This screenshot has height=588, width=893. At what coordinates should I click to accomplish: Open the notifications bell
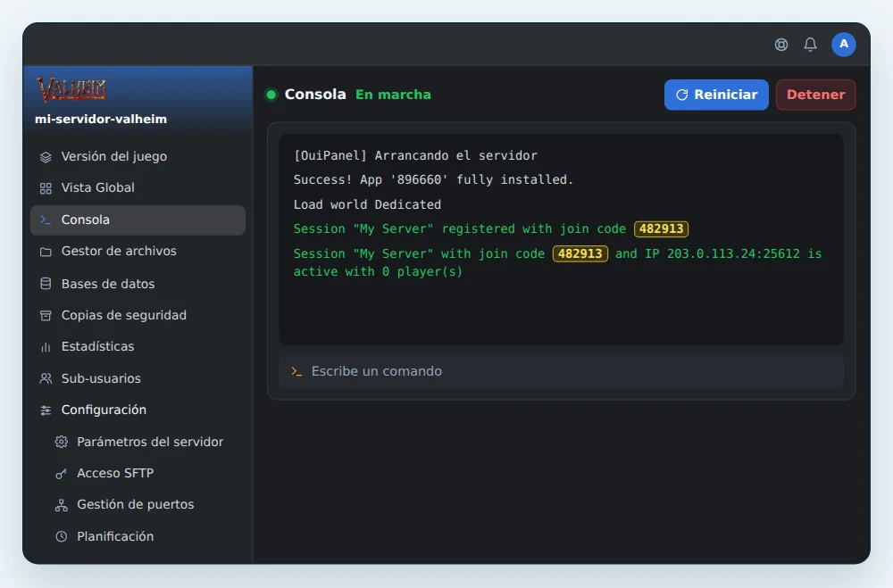(811, 45)
